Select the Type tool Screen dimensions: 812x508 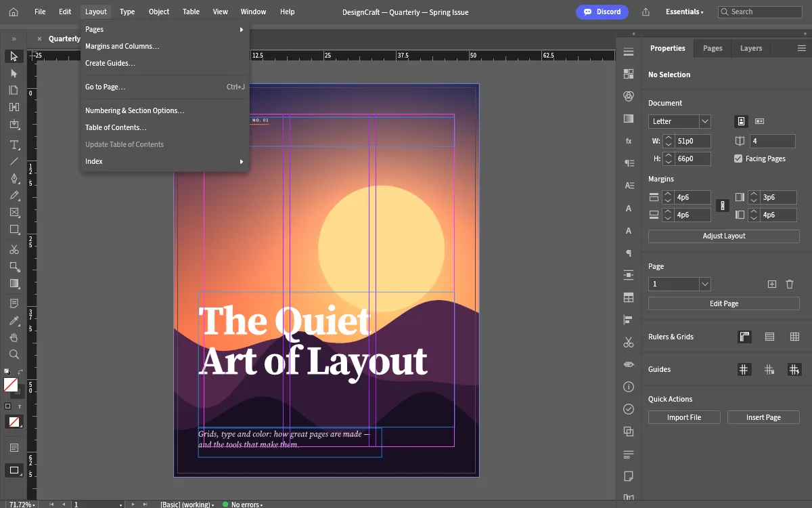coord(14,145)
